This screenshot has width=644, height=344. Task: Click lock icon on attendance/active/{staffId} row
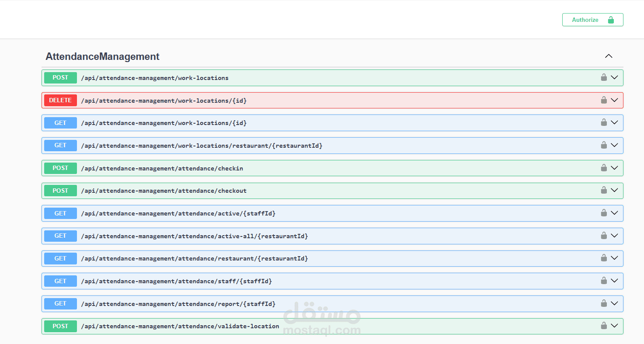point(604,213)
